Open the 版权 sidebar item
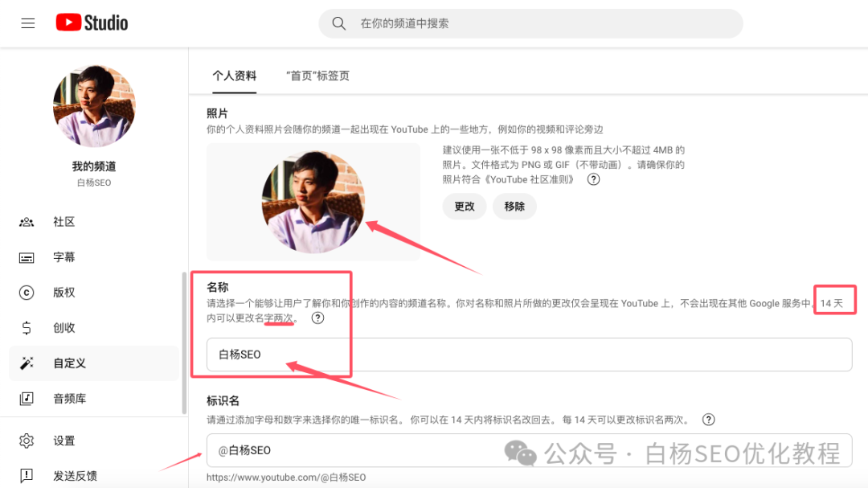Screen dimensions: 868x488 93,293
